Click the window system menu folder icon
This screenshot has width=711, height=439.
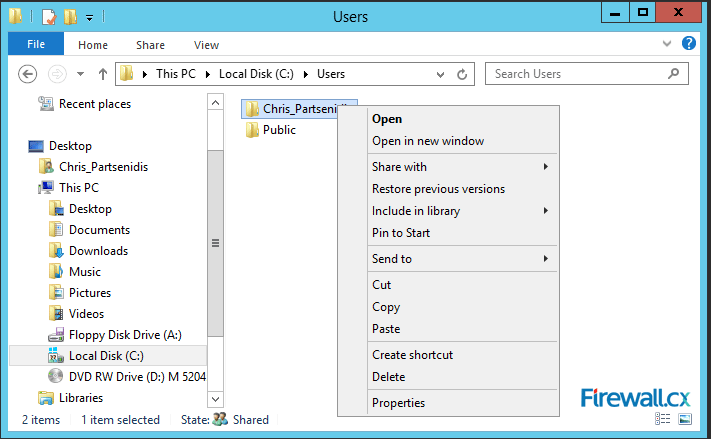pos(15,16)
